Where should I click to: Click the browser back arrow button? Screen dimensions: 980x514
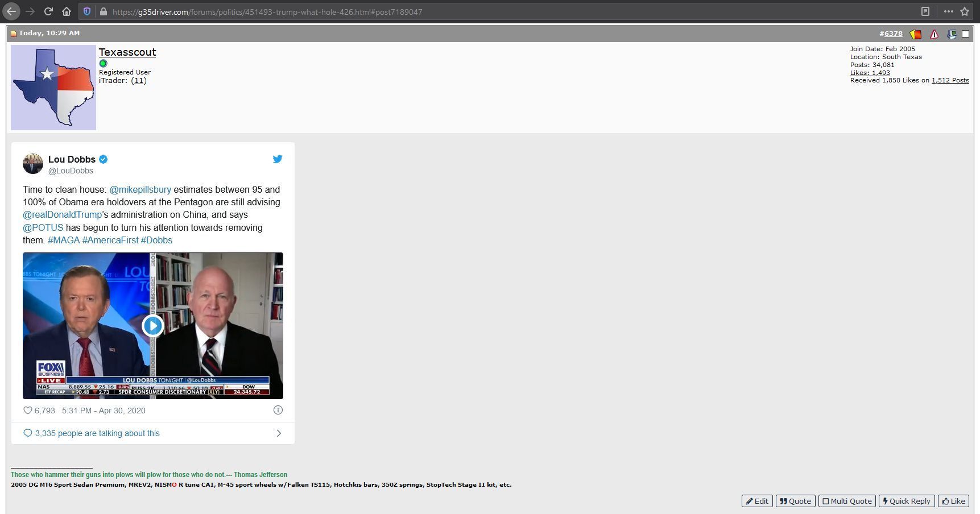coord(11,11)
